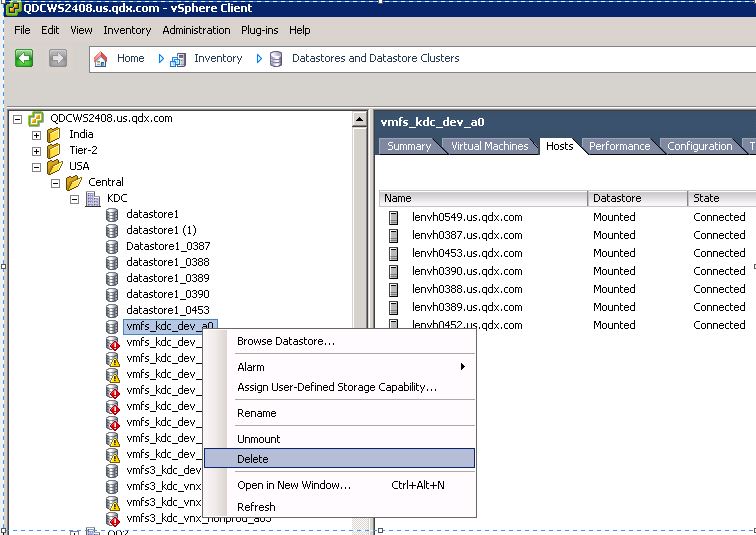Click host icon for lenvh0453.us.qdx.com
Image resolution: width=756 pixels, height=535 pixels.
393,254
